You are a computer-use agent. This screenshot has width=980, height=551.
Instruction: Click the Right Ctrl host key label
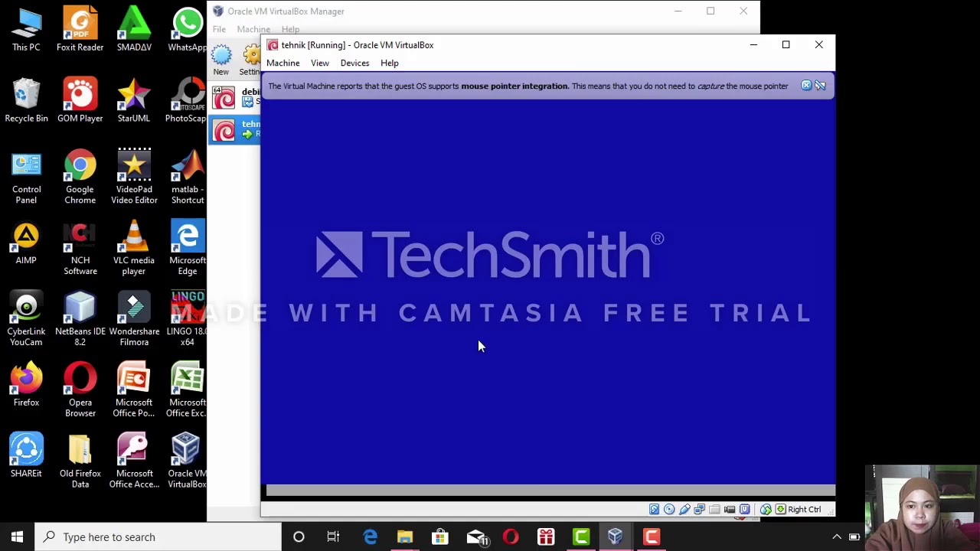[x=805, y=510]
